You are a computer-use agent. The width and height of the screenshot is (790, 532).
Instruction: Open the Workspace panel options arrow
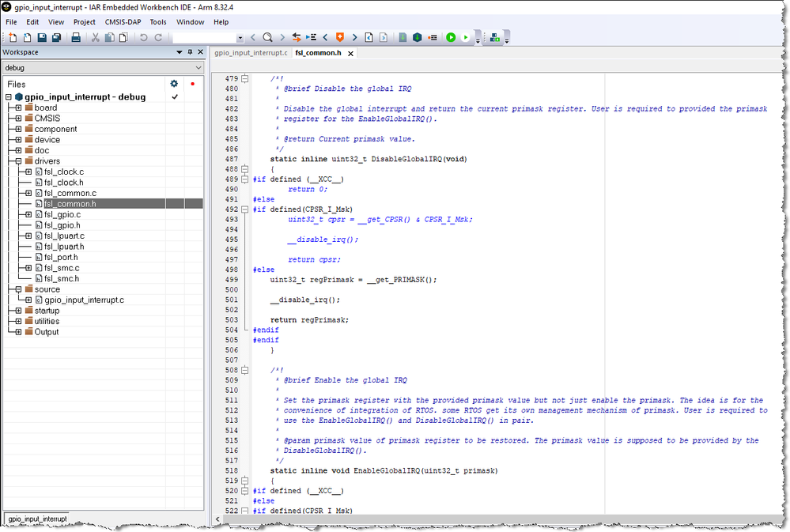(179, 52)
